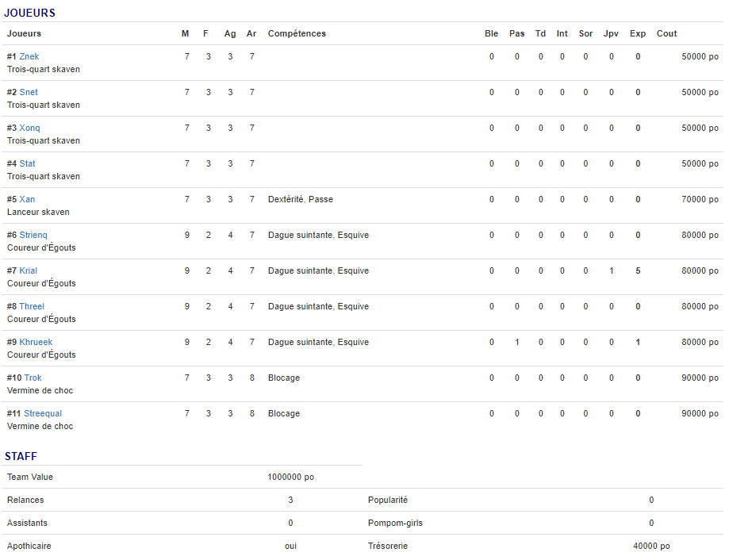Screen dimensions: 729x560
Task: Click the Joueurs column header
Action: 24,33
